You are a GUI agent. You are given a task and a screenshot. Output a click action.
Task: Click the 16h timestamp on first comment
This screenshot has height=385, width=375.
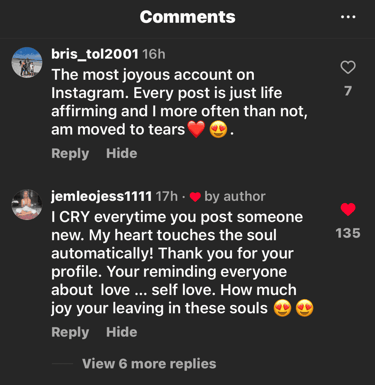154,54
